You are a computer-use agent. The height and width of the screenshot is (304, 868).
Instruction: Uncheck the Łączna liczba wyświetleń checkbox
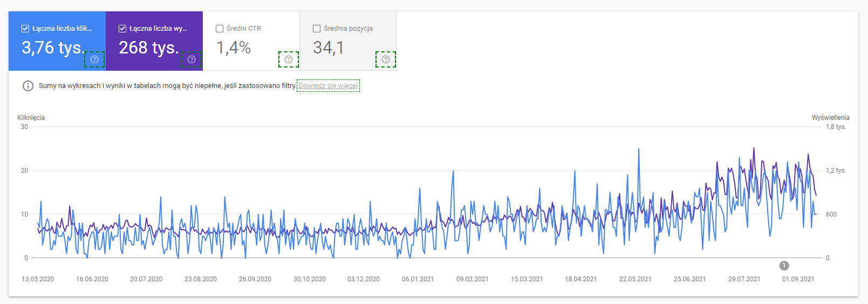coord(122,29)
